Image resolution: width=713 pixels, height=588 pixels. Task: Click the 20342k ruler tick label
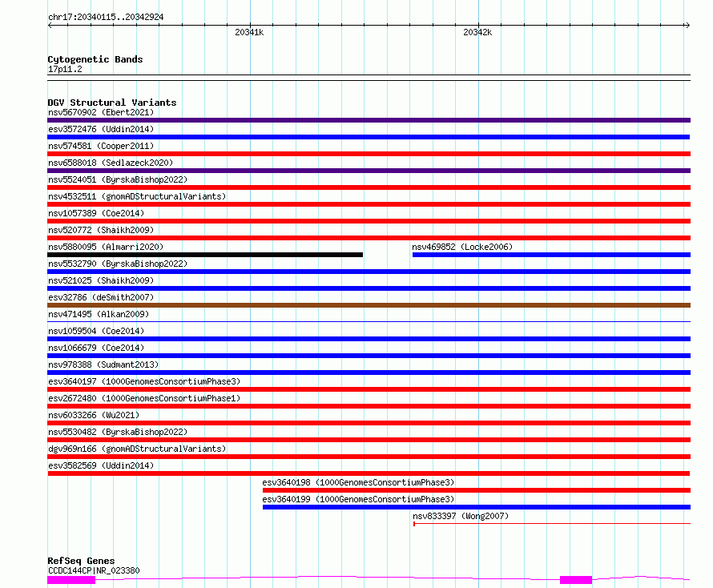477,32
